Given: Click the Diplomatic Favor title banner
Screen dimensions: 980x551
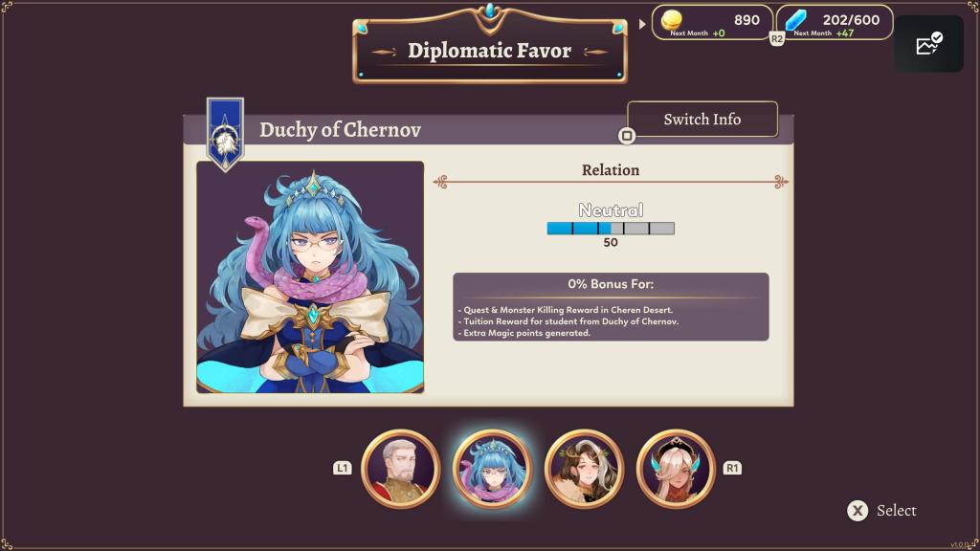Looking at the screenshot, I should tap(489, 51).
